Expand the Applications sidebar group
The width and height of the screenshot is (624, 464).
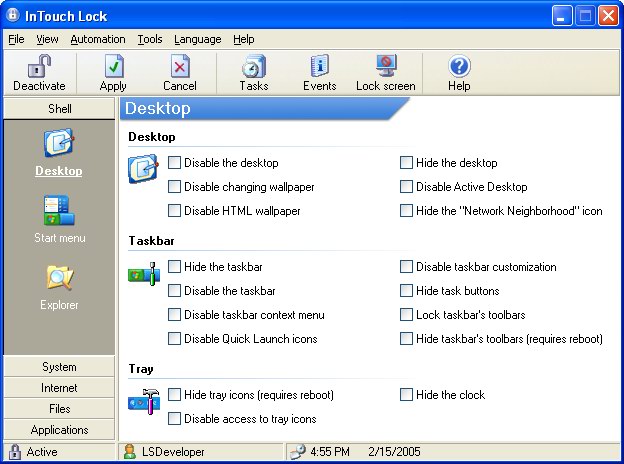(59, 430)
